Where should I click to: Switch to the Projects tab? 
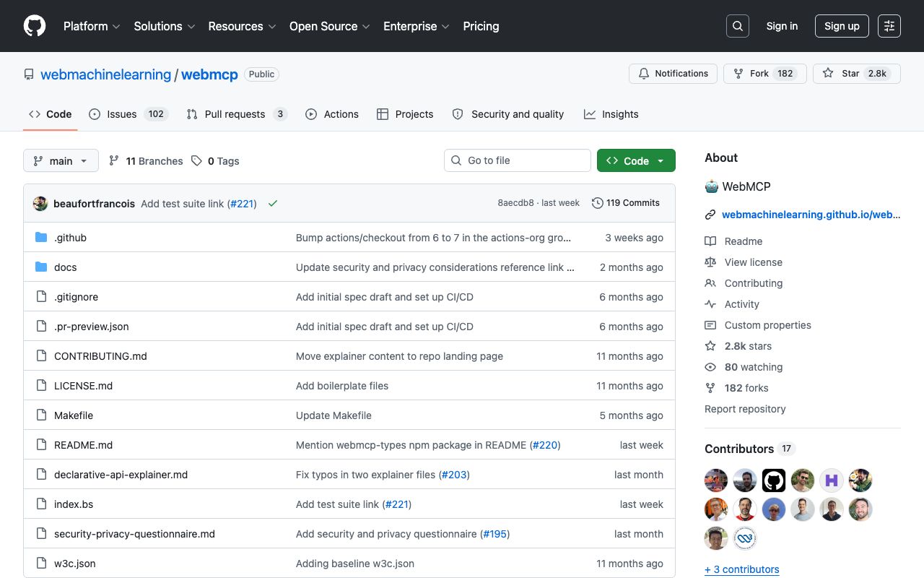coord(405,114)
